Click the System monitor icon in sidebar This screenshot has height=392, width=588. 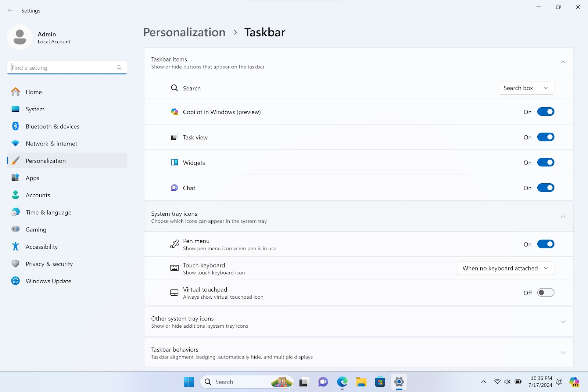coord(15,109)
